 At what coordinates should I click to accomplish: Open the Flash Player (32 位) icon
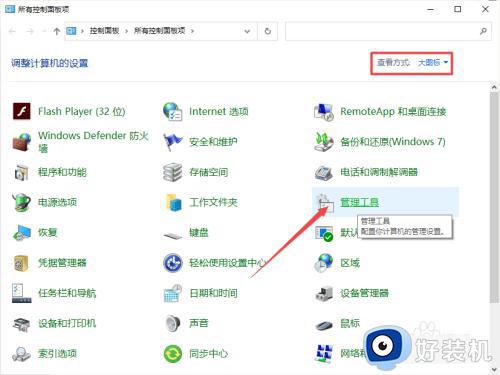[22, 111]
